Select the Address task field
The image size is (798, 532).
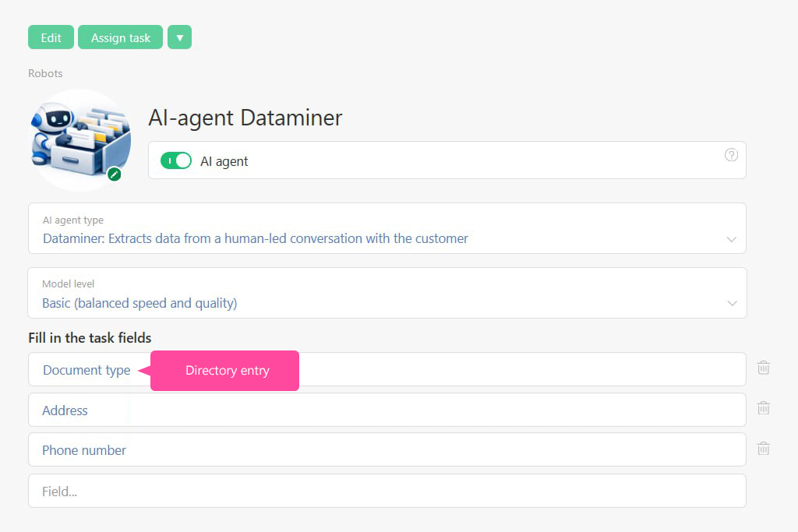[65, 410]
